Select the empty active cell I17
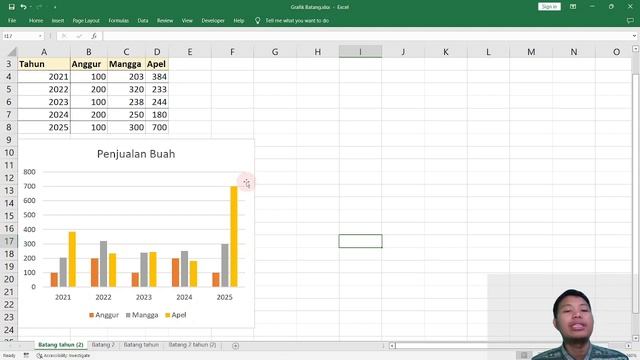Image resolution: width=640 pixels, height=360 pixels. point(360,241)
